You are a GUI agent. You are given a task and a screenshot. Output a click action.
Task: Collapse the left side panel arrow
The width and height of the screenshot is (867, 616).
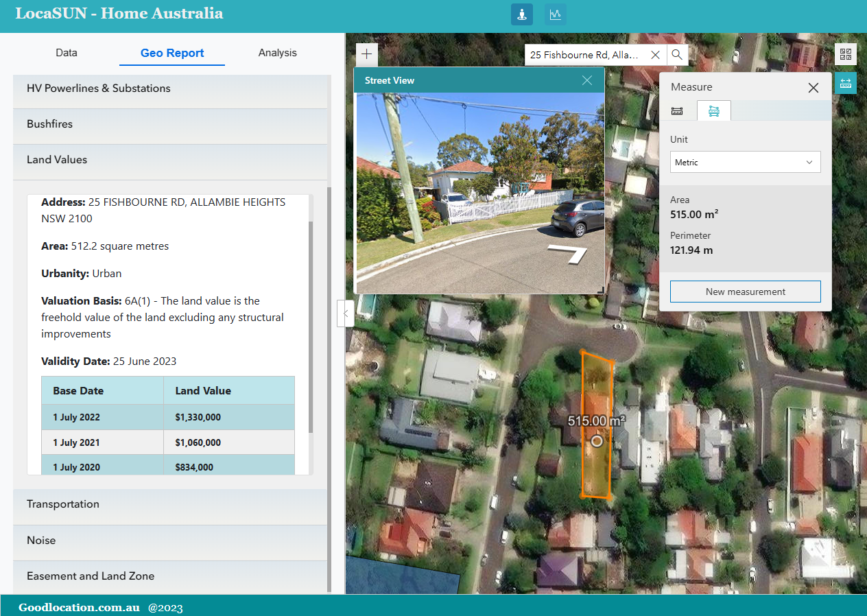345,313
